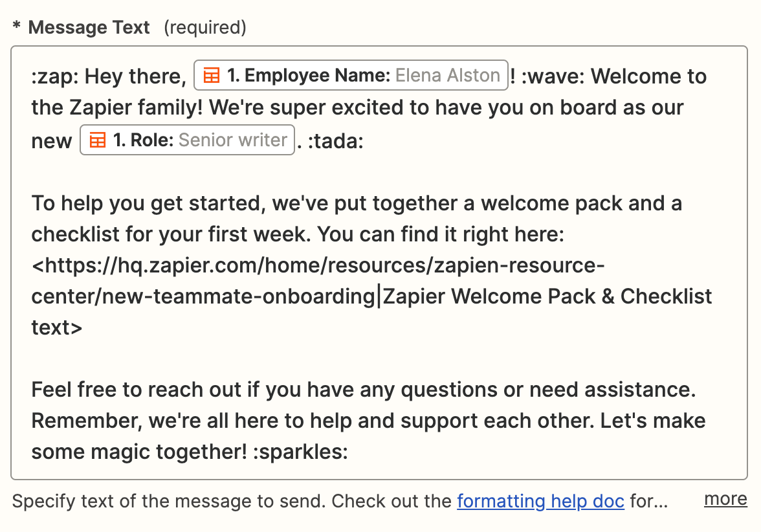Click the table icon in Employee Name pill

click(x=211, y=76)
